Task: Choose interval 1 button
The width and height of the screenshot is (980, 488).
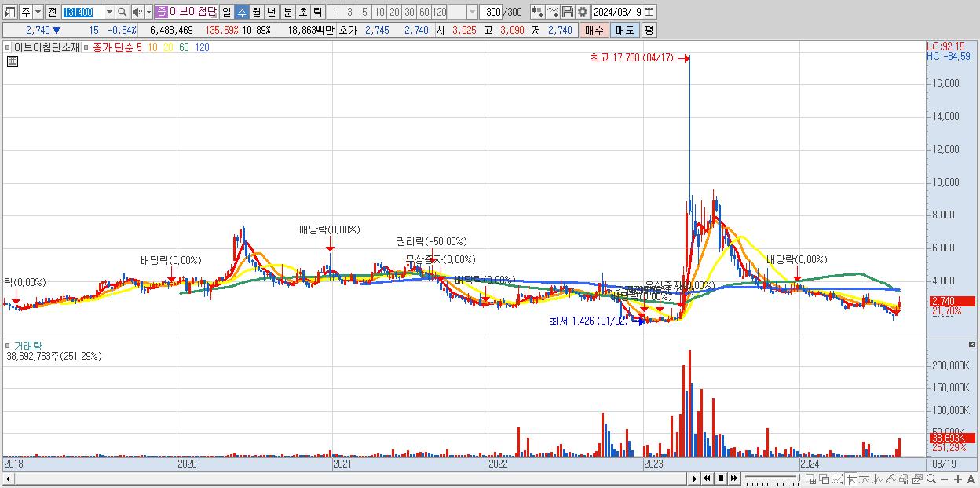Action: click(334, 12)
